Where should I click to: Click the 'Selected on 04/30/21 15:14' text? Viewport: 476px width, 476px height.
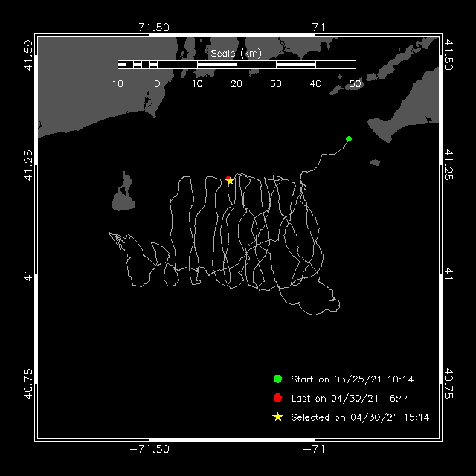[x=360, y=417]
